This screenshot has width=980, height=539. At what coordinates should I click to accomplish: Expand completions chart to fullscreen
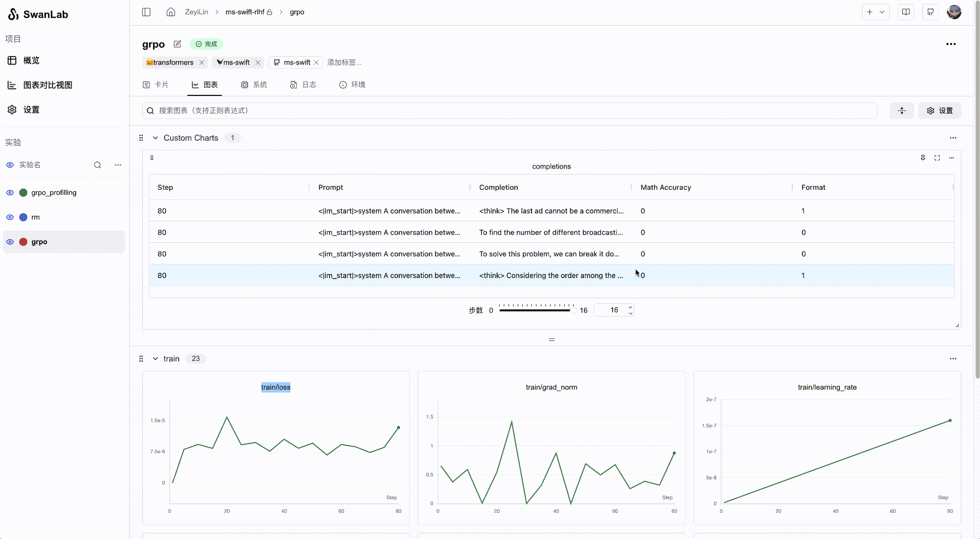coord(937,158)
